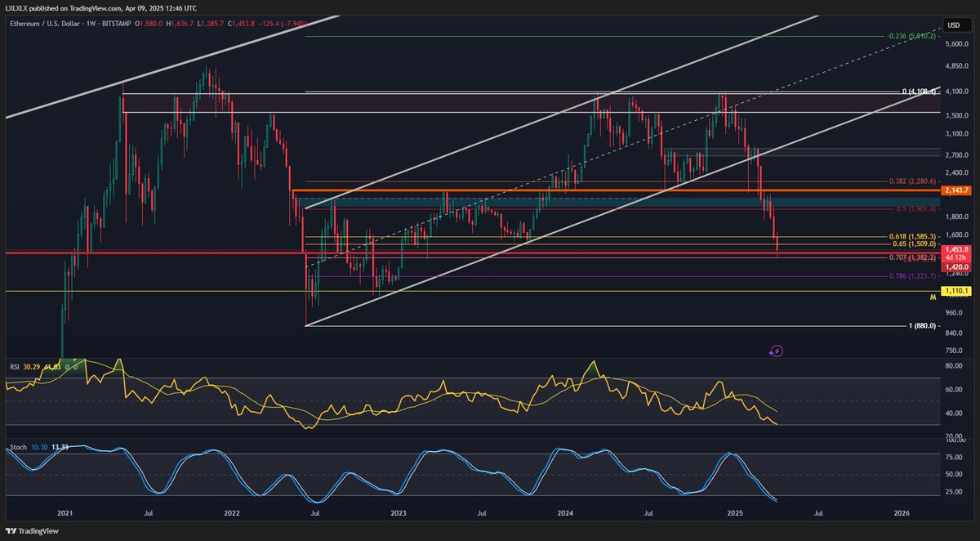Viewport: 980px width, 541px height.
Task: Click the yellow 1,110.1 price label
Action: click(955, 290)
